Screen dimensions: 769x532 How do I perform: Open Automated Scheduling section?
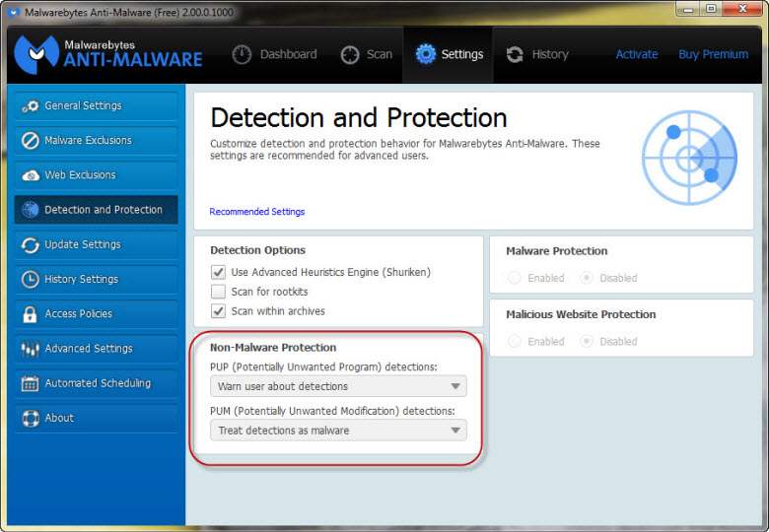[97, 383]
